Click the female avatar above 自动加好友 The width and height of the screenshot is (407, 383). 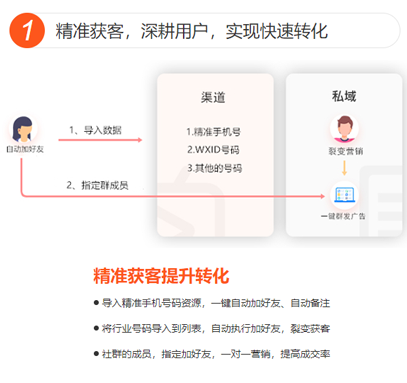(x=23, y=130)
